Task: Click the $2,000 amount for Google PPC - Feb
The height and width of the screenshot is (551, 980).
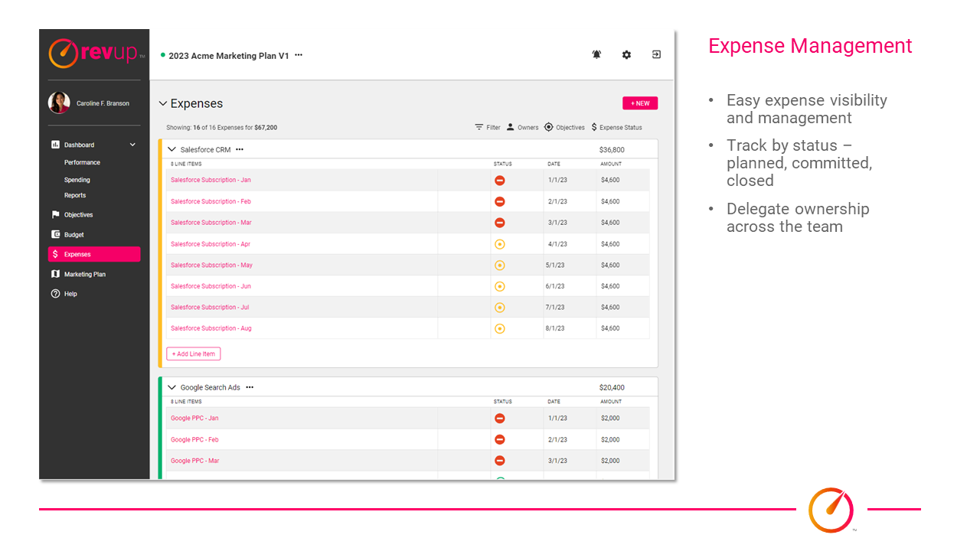Action: pyautogui.click(x=610, y=440)
